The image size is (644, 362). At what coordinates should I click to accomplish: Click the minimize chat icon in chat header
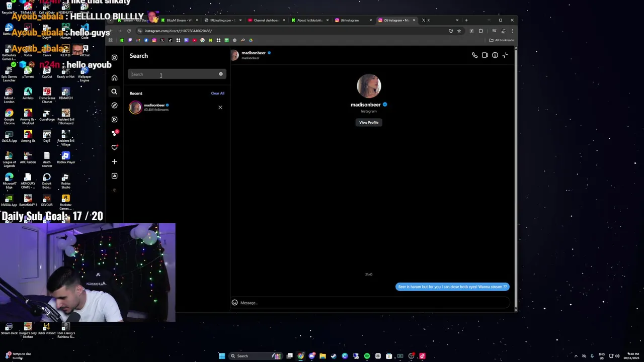(505, 55)
